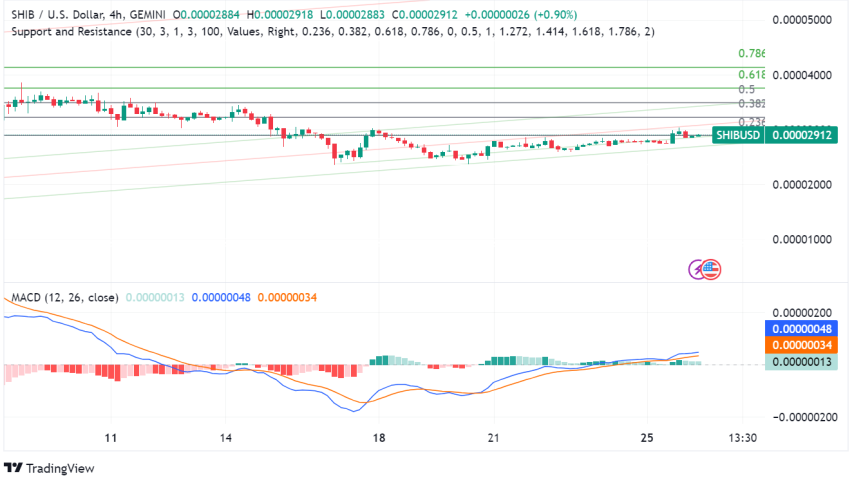
Task: Click the MACD (12, 26, close) legend label
Action: (65, 297)
